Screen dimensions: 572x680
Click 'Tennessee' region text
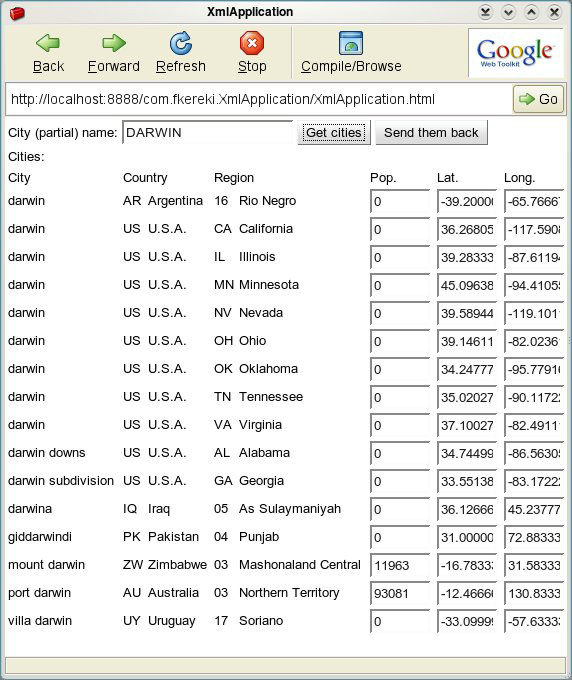point(271,396)
